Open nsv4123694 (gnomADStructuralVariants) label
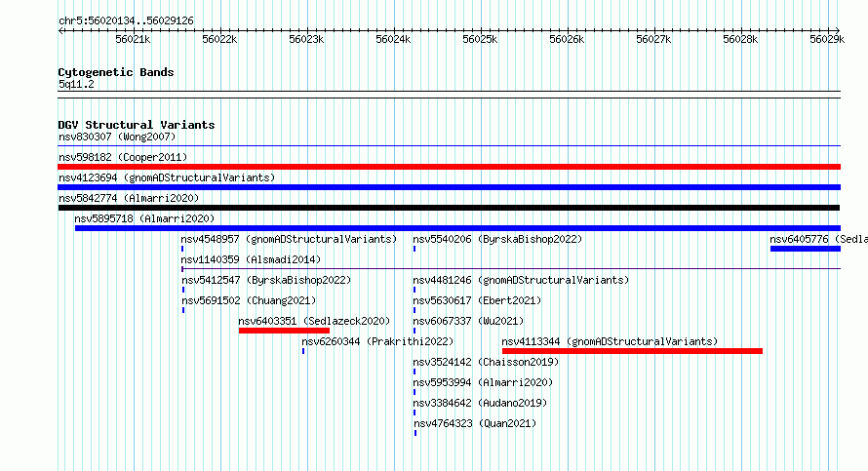This screenshot has width=868, height=471. tap(167, 177)
